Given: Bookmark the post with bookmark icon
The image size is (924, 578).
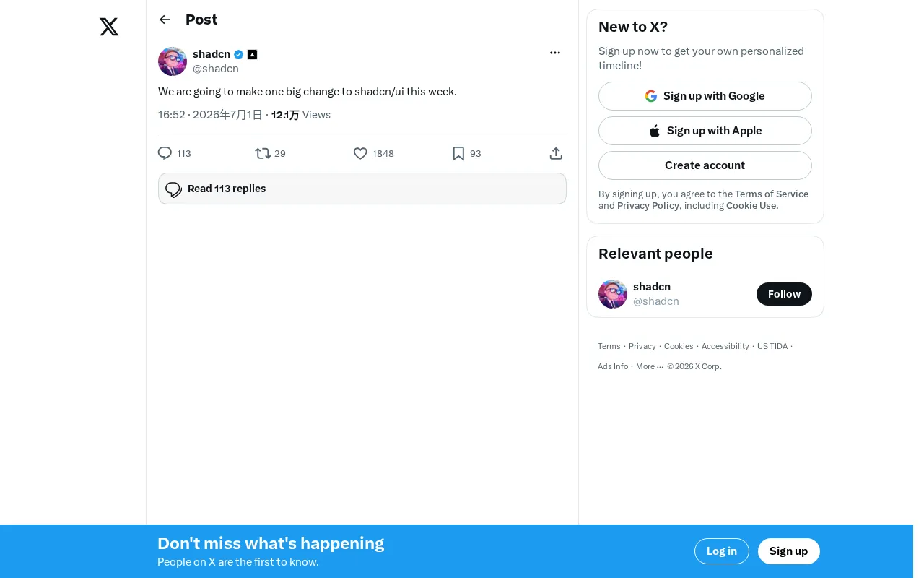Looking at the screenshot, I should pyautogui.click(x=458, y=153).
